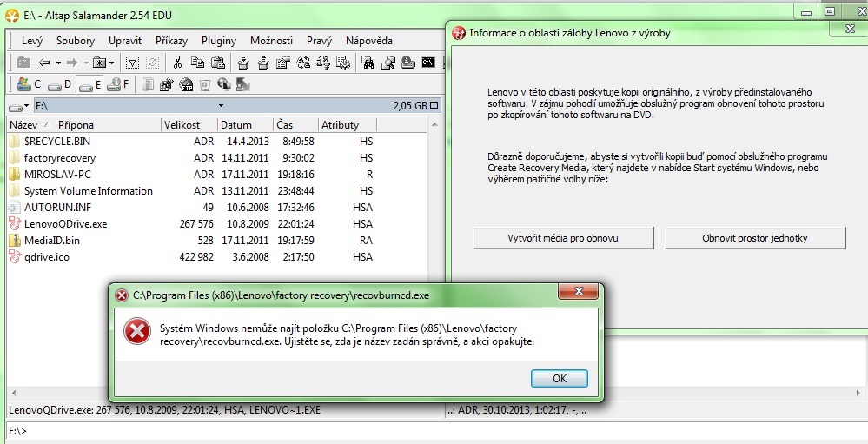Click the Unpack archive icon
868x444 pixels.
point(263,63)
